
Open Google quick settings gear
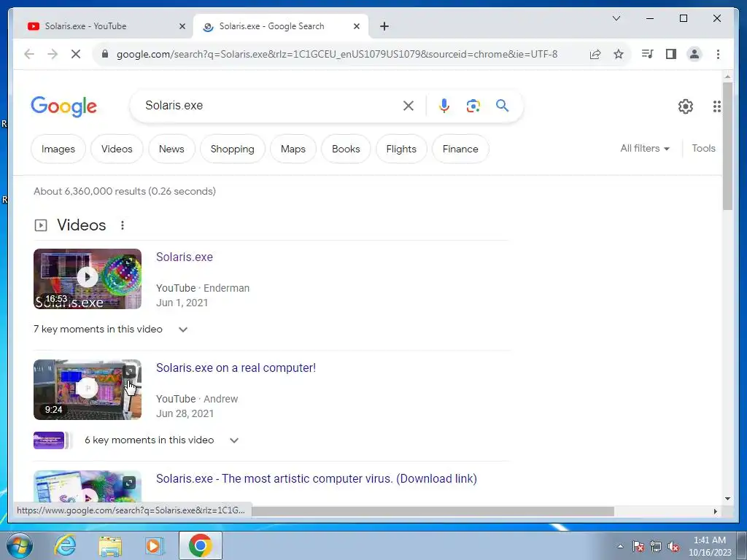pyautogui.click(x=686, y=106)
